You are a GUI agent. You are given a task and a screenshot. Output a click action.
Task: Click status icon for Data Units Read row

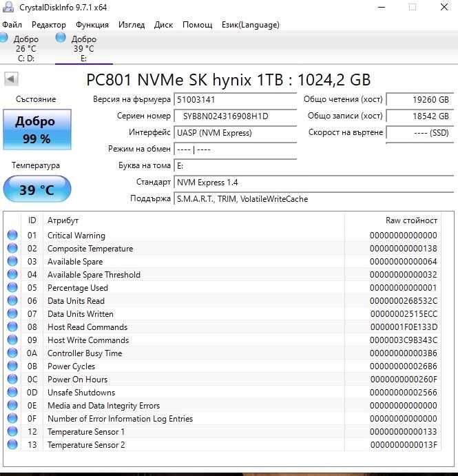pyautogui.click(x=12, y=300)
